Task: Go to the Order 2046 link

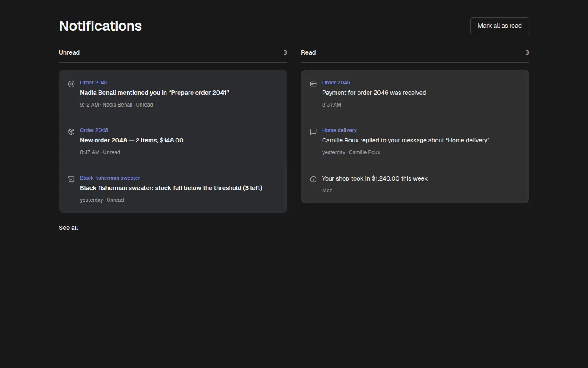Action: tap(336, 83)
